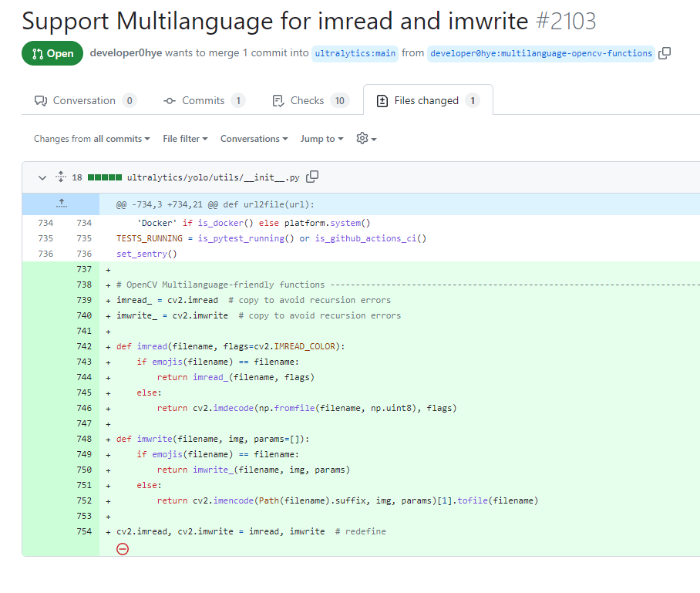Click 'return imread_(filename, flags)' line

(x=235, y=377)
